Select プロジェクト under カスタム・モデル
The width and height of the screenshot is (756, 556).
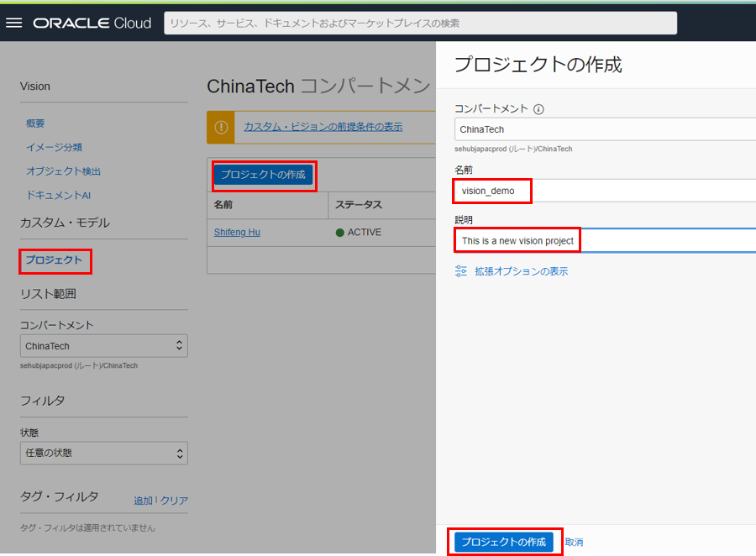coord(54,260)
